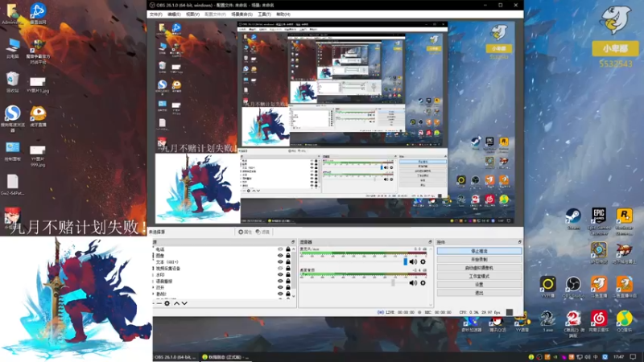Open 此电脑 desktop icon
The width and height of the screenshot is (644, 362).
12,48
